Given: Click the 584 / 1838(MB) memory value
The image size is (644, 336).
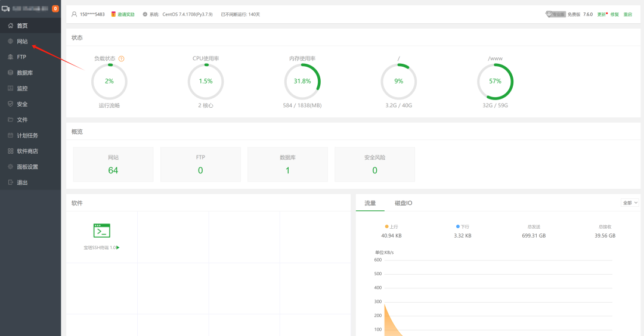Looking at the screenshot, I should click(x=302, y=105).
